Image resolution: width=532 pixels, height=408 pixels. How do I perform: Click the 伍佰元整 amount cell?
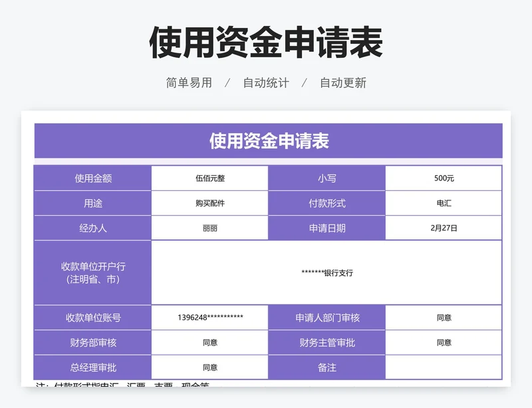tap(210, 177)
